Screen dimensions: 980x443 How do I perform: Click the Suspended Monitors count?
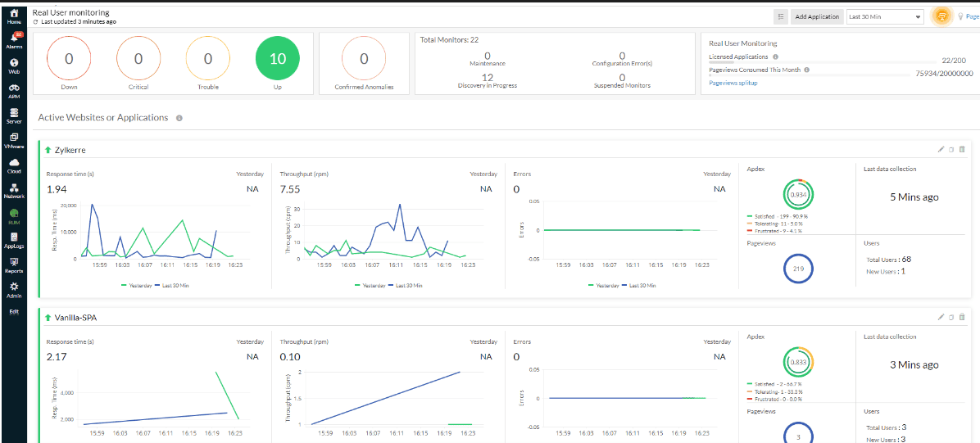click(x=622, y=78)
